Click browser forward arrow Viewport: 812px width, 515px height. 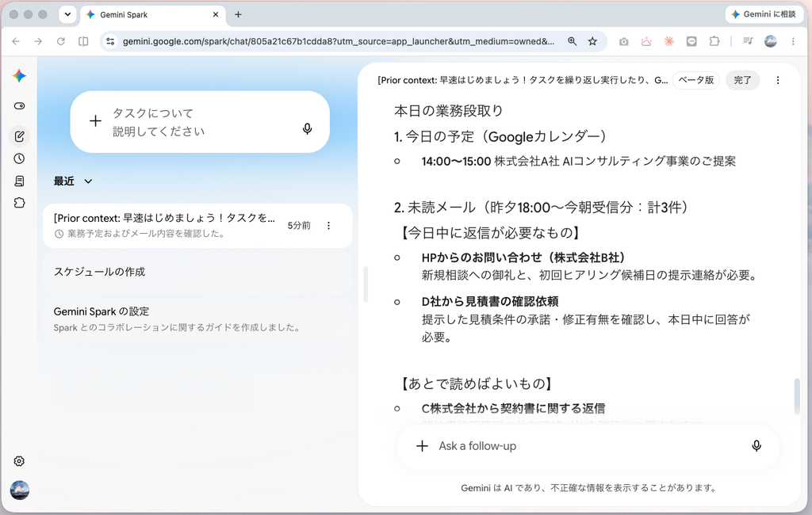[38, 41]
